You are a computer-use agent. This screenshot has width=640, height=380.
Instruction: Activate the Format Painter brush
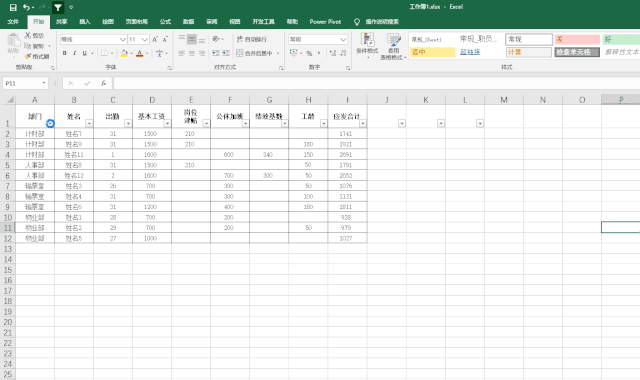point(37,56)
